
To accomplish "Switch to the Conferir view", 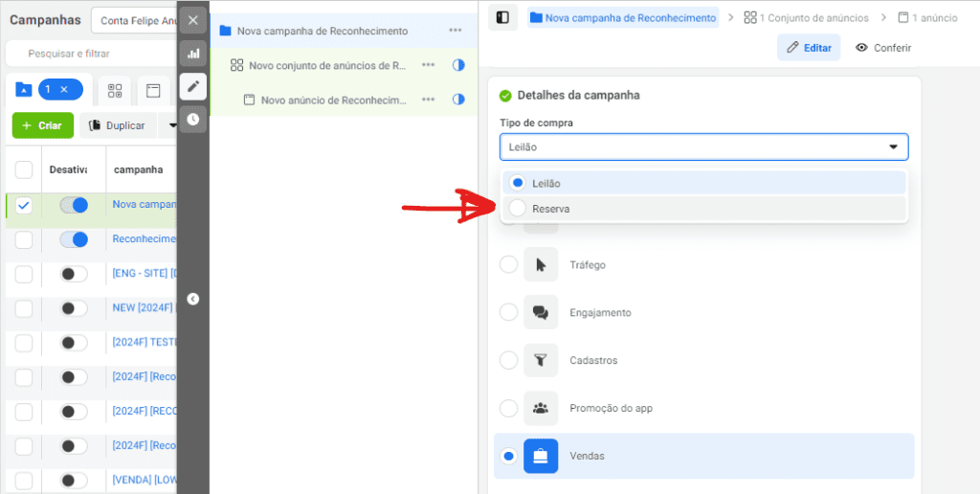I will [883, 48].
